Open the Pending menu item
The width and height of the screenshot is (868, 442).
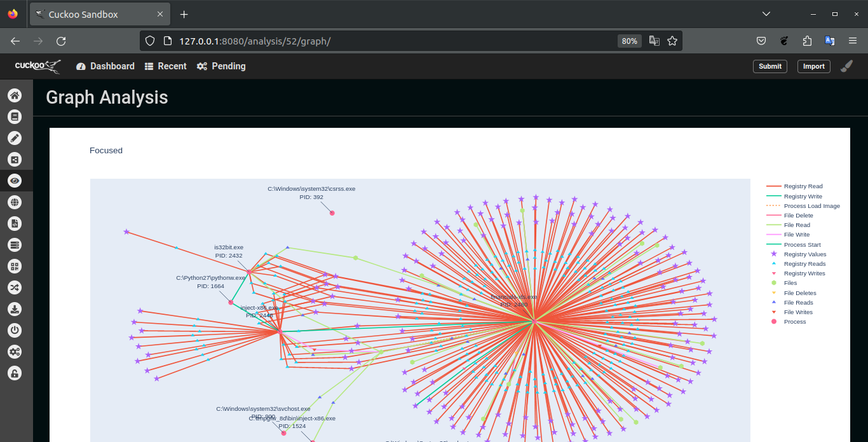coord(221,66)
